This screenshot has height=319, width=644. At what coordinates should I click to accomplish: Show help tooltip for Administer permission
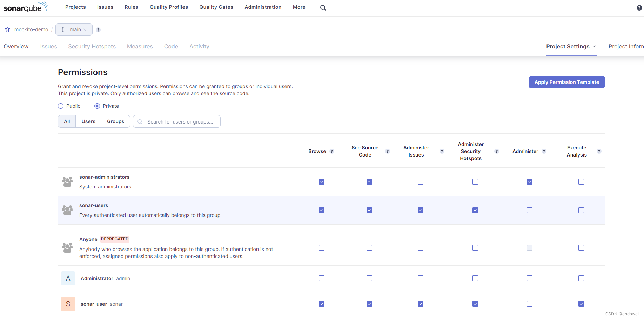point(544,151)
